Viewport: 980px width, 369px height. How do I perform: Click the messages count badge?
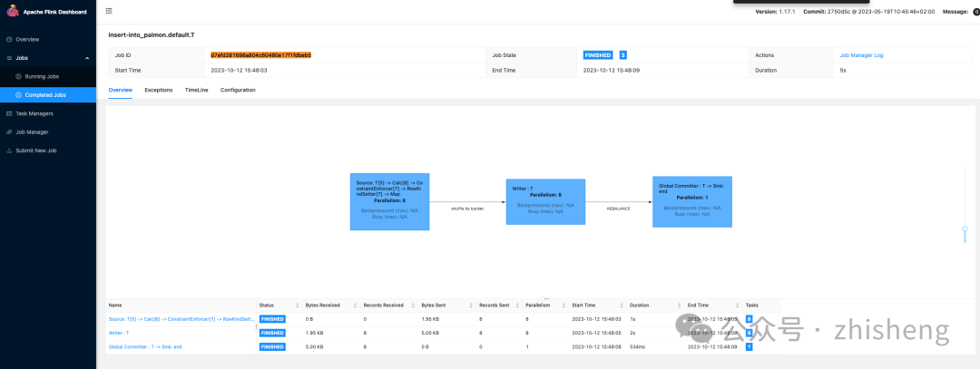point(976,12)
